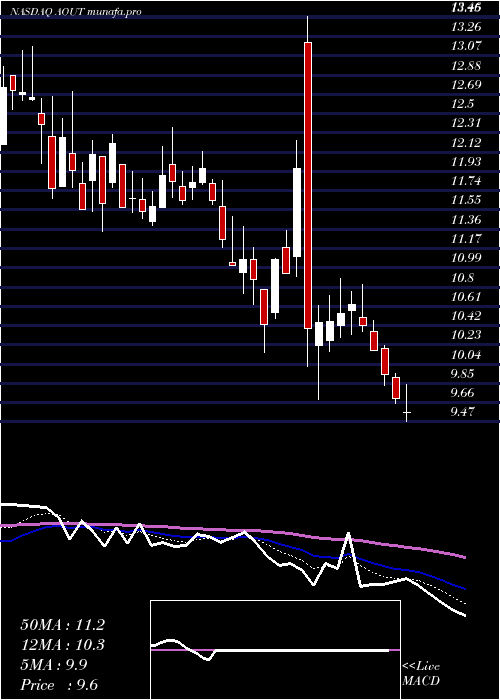Select the 9.47 price axis label
500x700 pixels.
click(464, 412)
